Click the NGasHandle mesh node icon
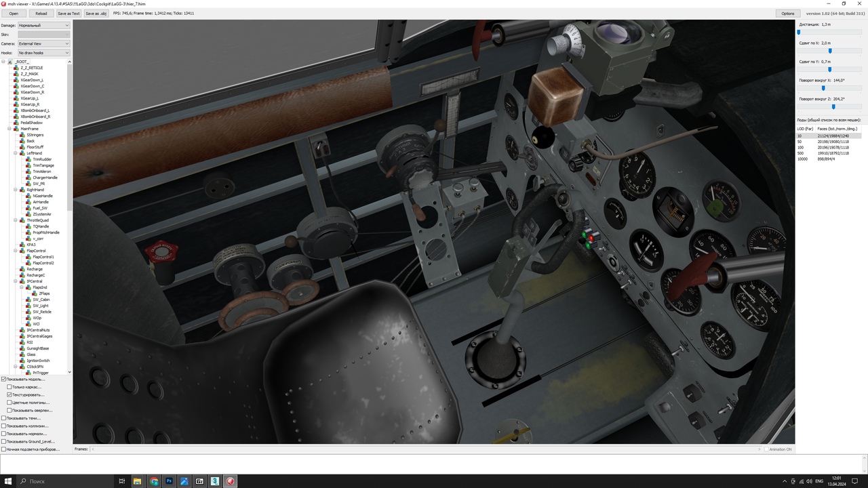 [28, 196]
